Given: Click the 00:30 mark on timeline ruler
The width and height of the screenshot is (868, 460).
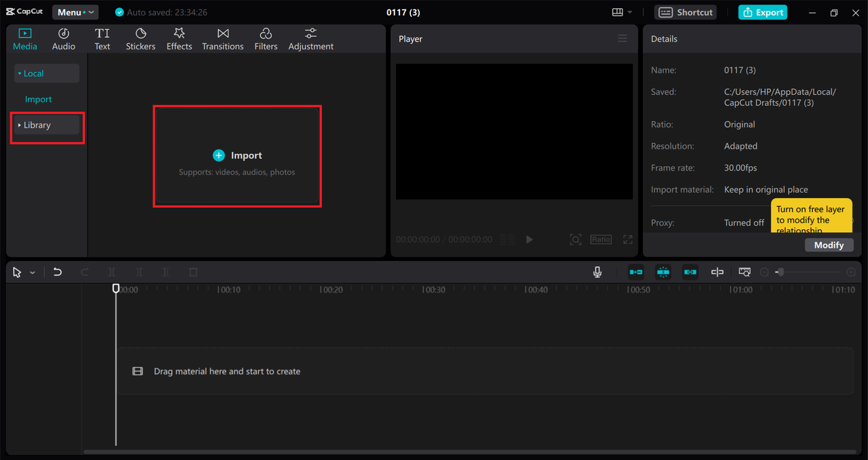Looking at the screenshot, I should 434,290.
